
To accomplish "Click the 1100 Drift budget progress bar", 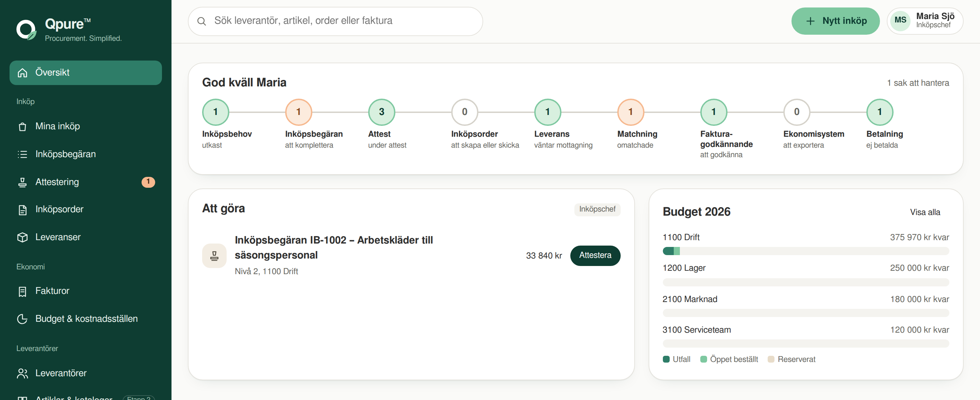I will pos(805,251).
